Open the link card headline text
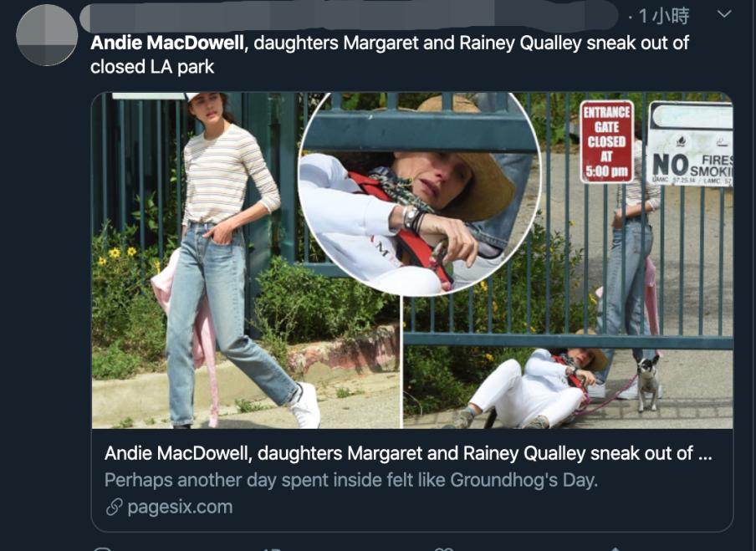The width and height of the screenshot is (756, 551). click(408, 453)
